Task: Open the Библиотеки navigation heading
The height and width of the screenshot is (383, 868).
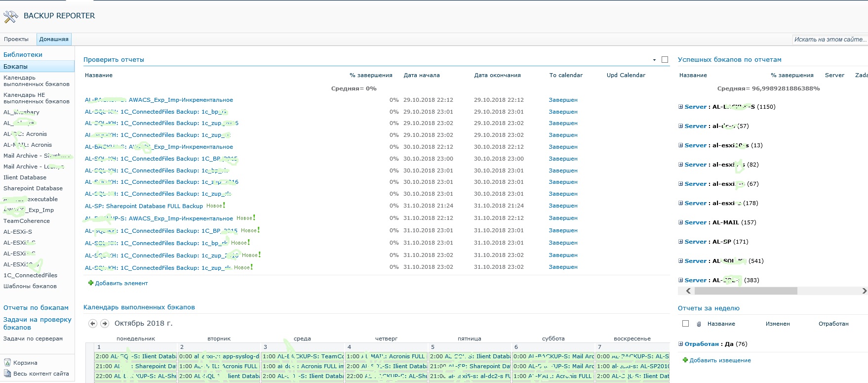Action: point(23,55)
